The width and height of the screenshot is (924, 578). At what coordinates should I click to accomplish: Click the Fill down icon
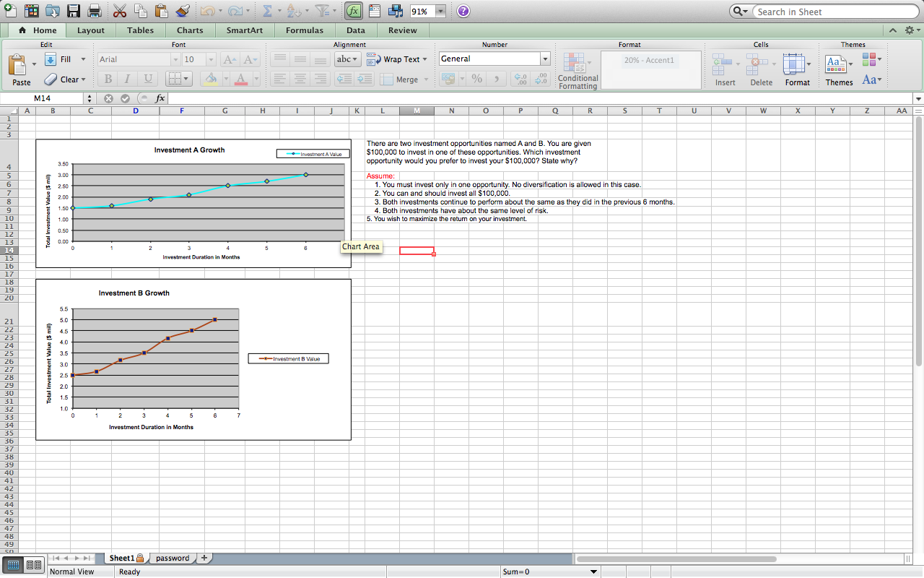click(50, 59)
